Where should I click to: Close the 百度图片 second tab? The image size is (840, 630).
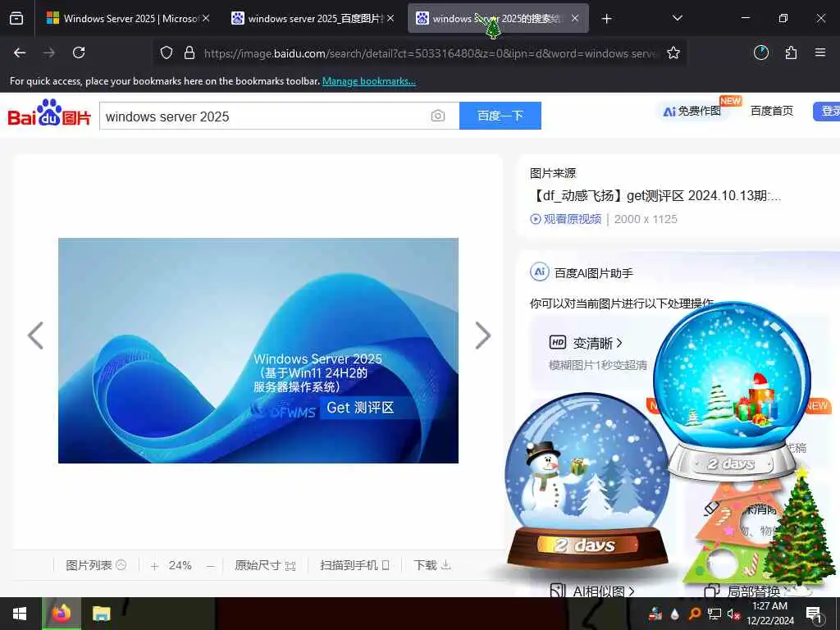click(x=390, y=18)
